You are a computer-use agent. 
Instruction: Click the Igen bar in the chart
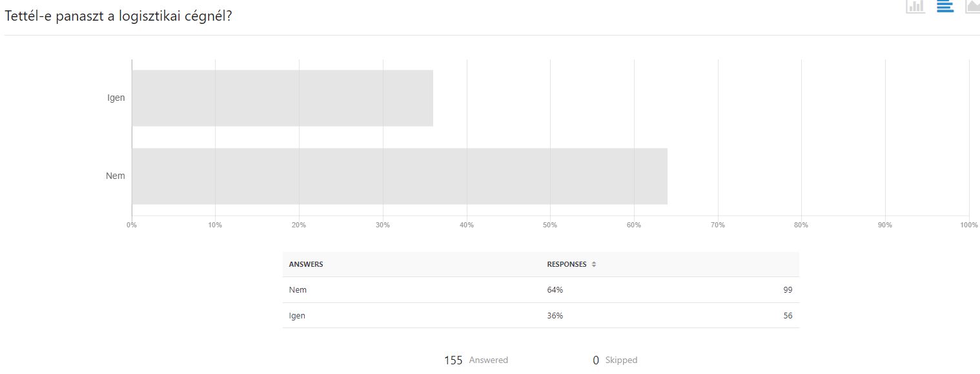tap(282, 98)
